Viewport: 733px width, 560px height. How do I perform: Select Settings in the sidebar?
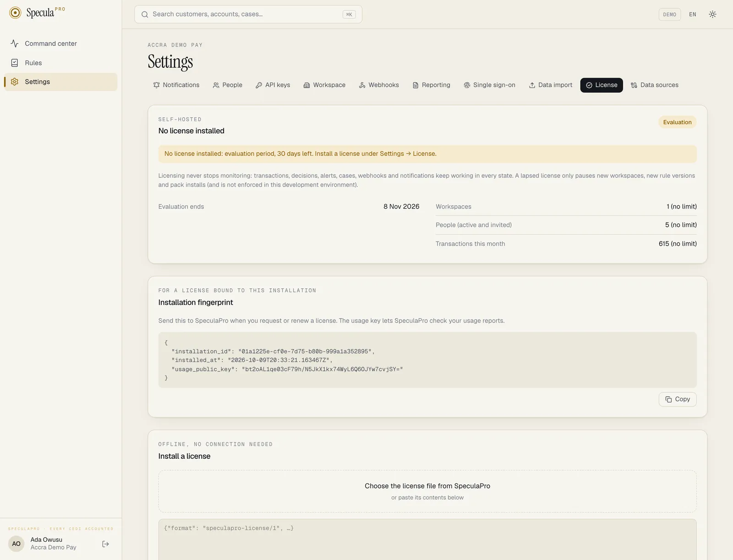pyautogui.click(x=61, y=82)
